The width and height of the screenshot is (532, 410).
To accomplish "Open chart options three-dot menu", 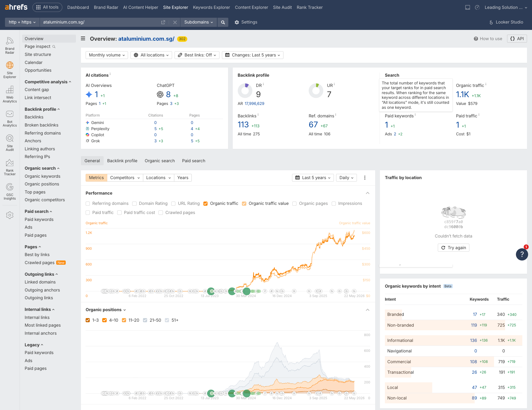I will tap(365, 178).
